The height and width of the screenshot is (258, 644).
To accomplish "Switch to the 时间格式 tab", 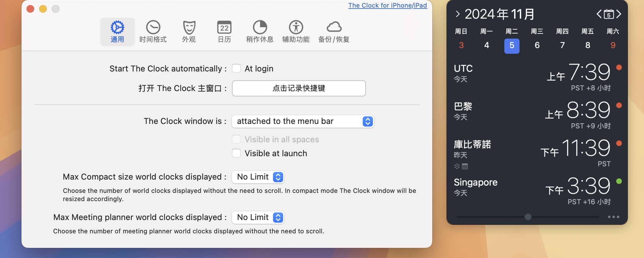I will point(153,32).
